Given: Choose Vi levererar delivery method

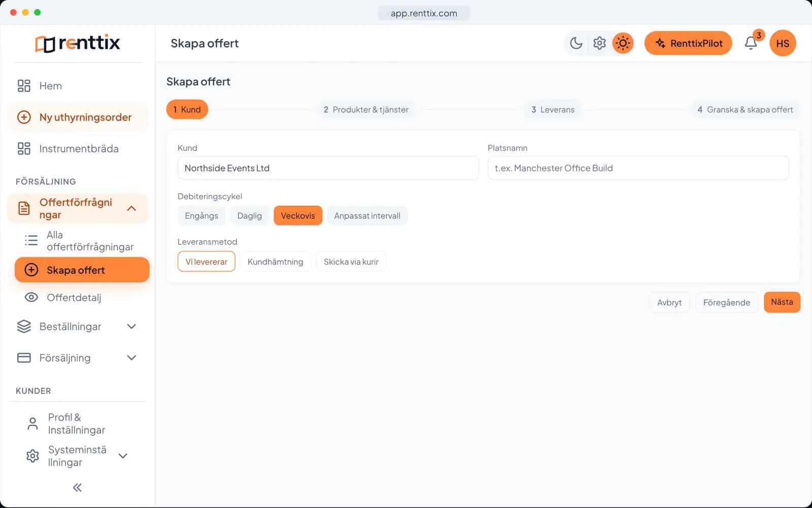Looking at the screenshot, I should point(207,262).
